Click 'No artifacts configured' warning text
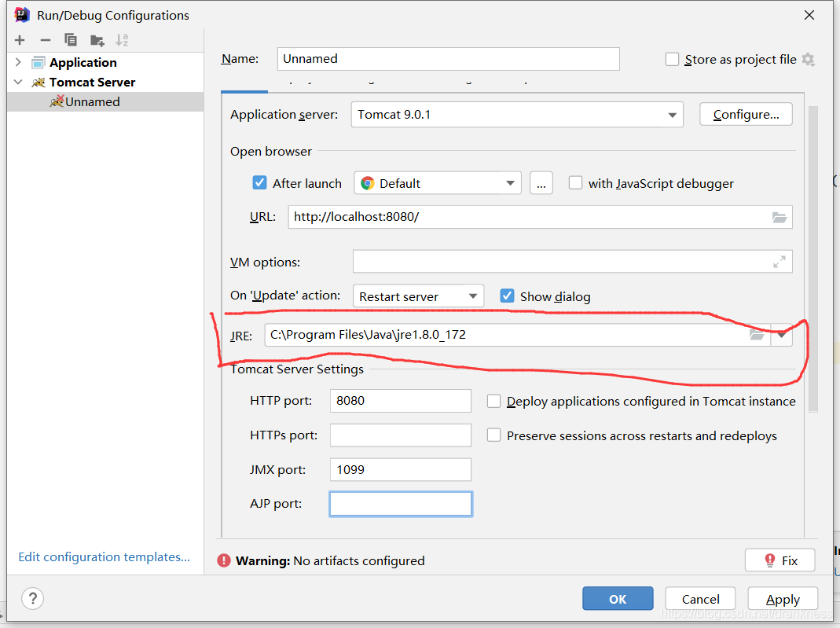 359,561
